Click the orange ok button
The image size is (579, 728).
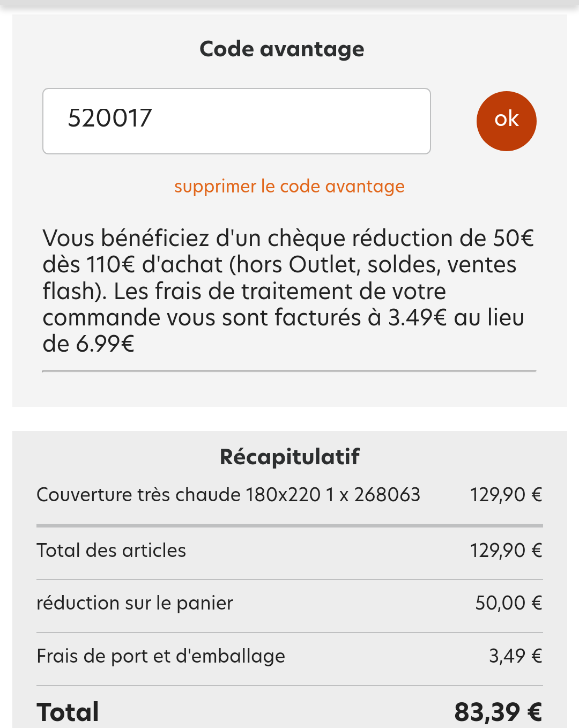point(506,121)
